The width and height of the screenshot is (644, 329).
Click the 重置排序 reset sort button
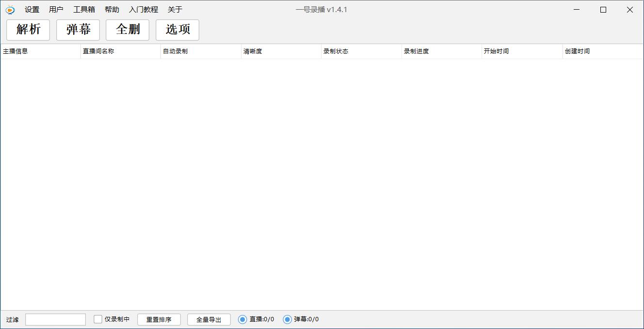coord(159,319)
